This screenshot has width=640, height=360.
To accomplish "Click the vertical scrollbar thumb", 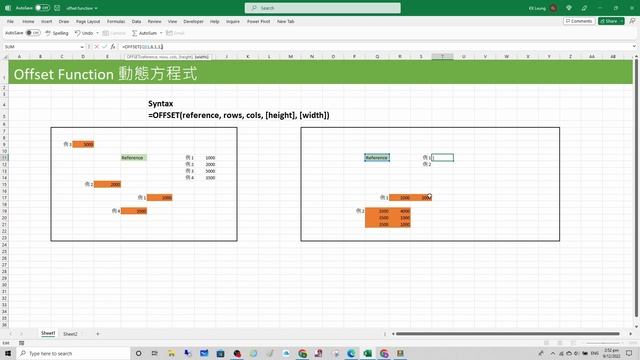I will click(x=636, y=188).
